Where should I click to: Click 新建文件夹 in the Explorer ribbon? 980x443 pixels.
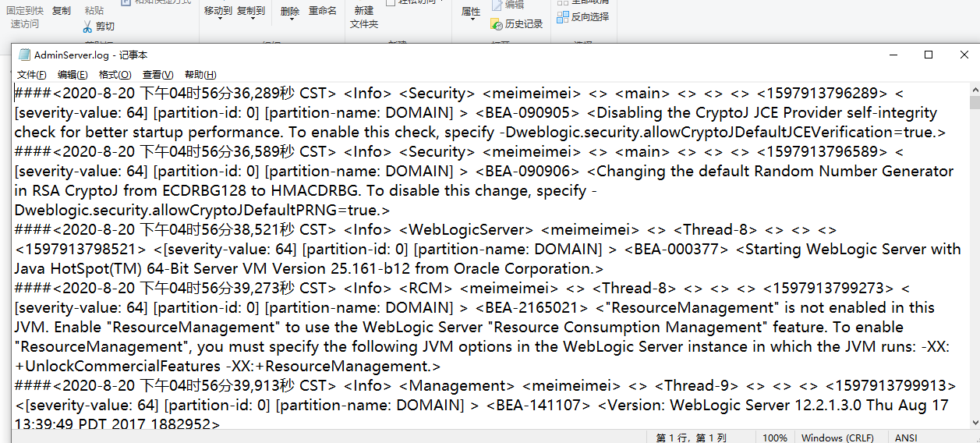pos(364,17)
